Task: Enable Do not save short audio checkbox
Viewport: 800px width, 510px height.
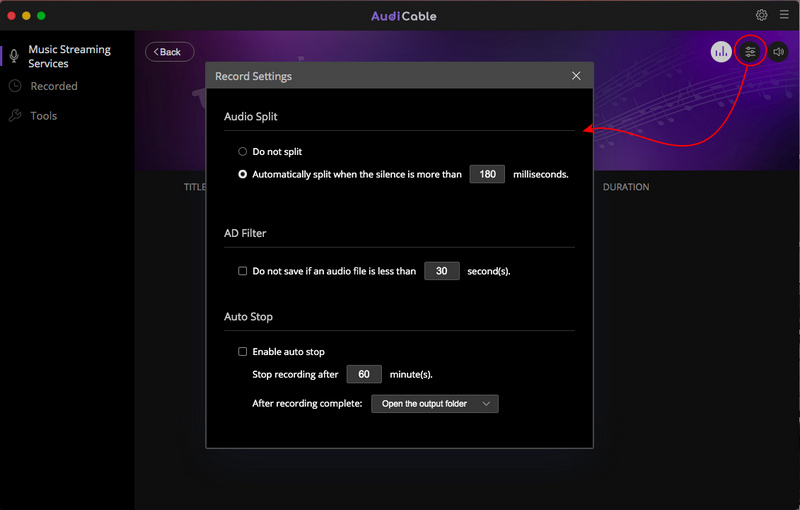Action: click(x=242, y=271)
